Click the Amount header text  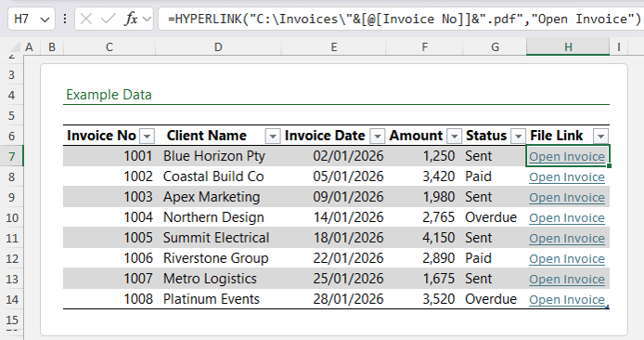(416, 136)
